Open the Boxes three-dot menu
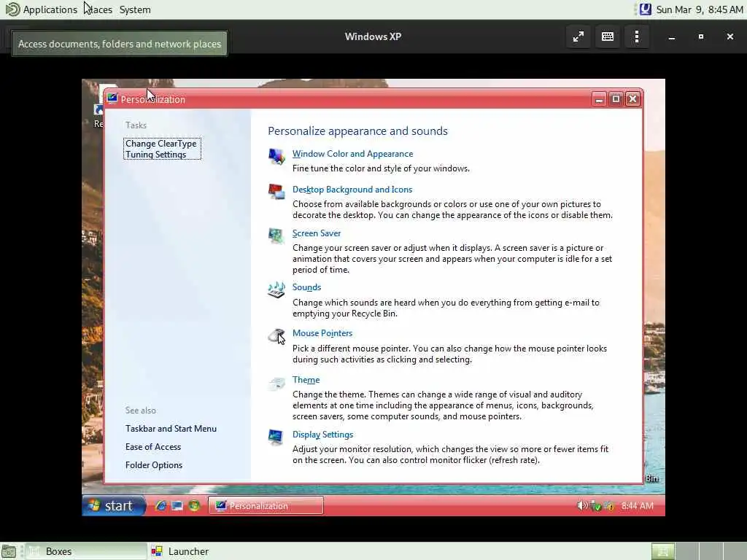 [x=637, y=36]
